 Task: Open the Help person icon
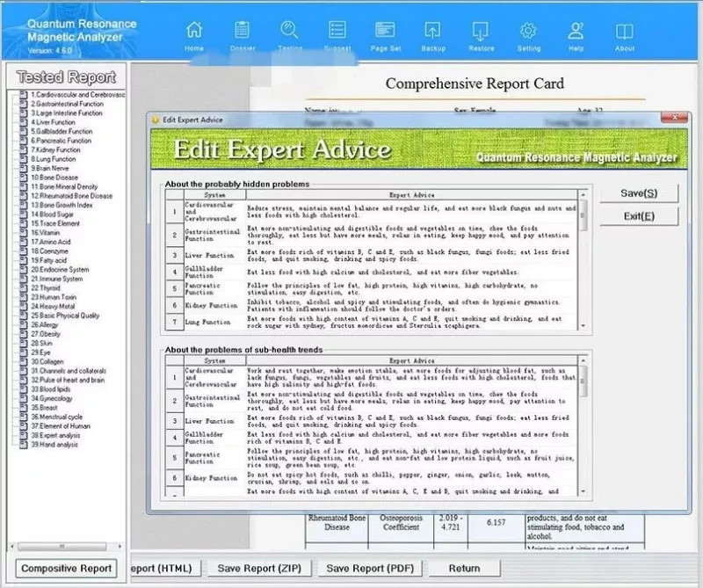pyautogui.click(x=576, y=30)
